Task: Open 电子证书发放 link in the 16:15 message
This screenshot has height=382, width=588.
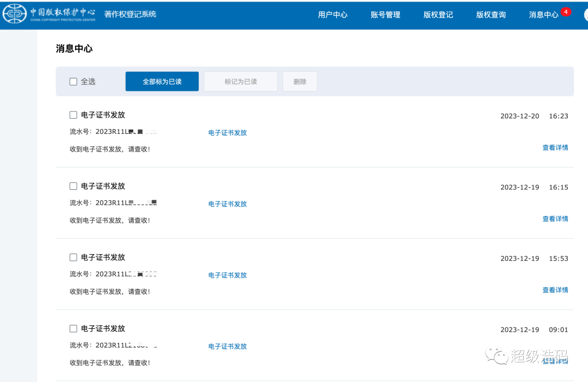Action: pyautogui.click(x=228, y=204)
